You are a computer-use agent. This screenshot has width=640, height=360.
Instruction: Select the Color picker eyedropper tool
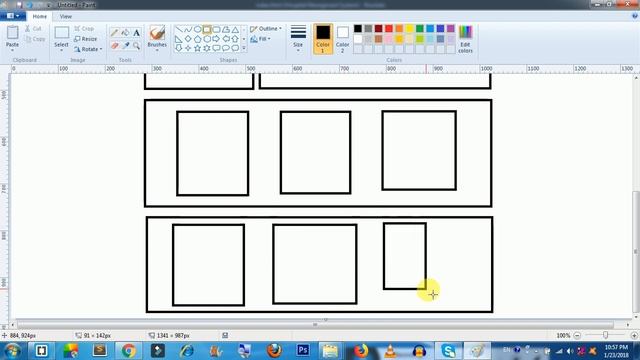point(126,45)
